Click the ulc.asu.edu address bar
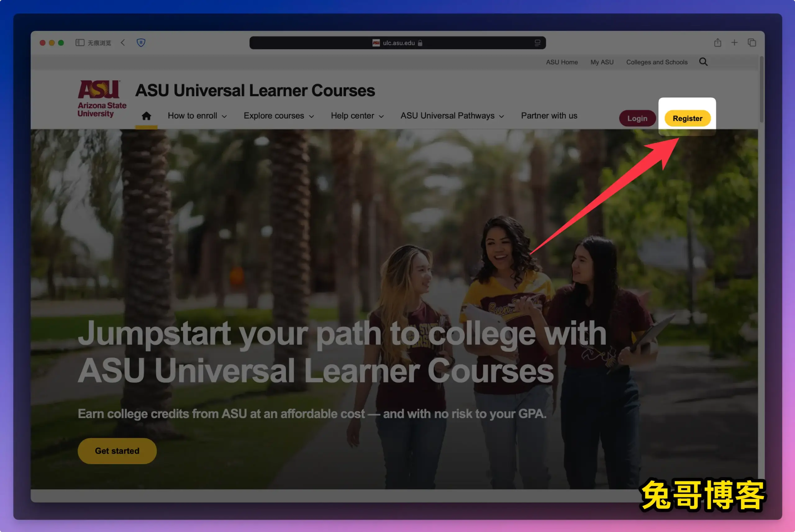The width and height of the screenshot is (795, 532). [x=397, y=43]
